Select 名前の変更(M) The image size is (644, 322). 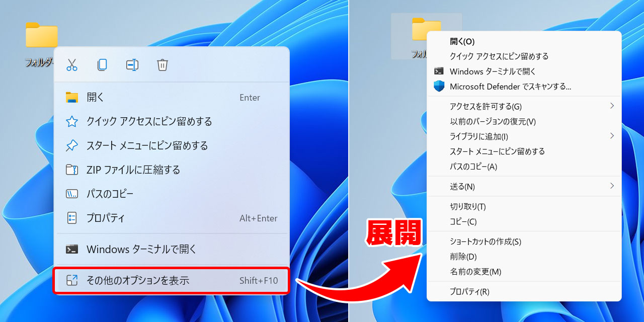tap(524, 272)
